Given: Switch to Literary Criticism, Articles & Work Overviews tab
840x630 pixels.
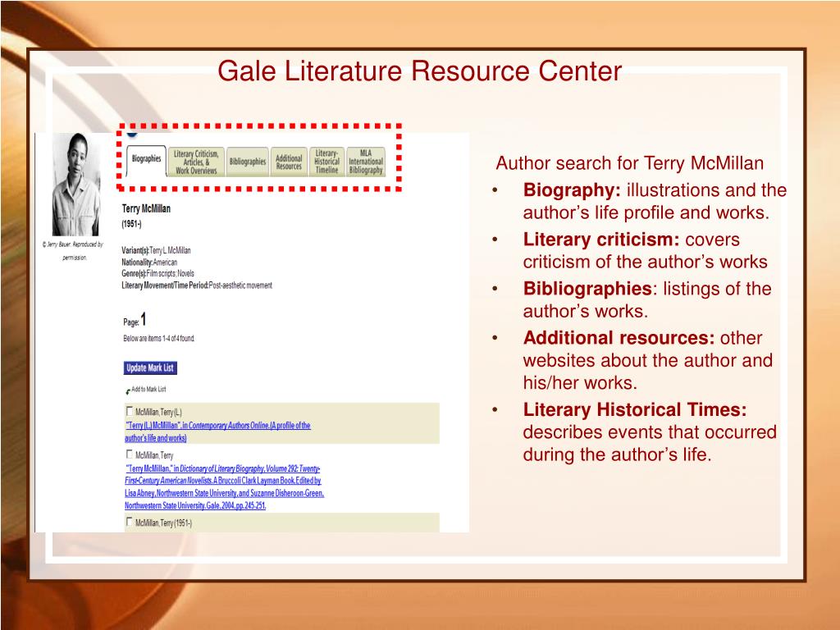Looking at the screenshot, I should pos(196,162).
